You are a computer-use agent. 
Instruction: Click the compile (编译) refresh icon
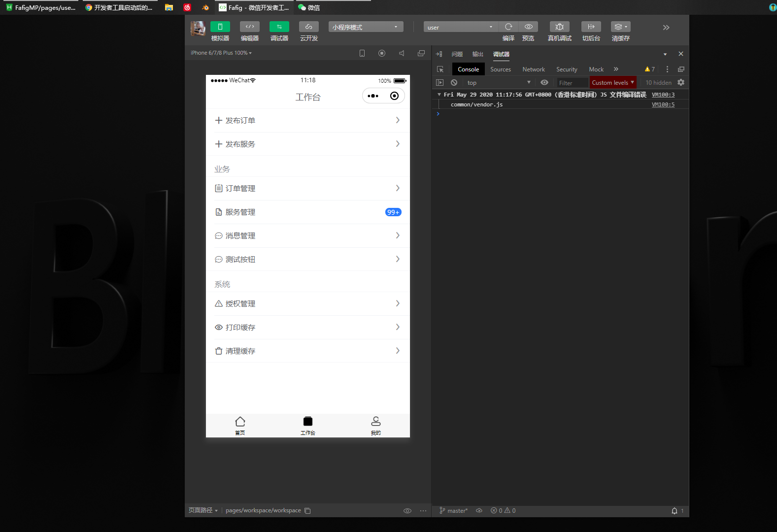click(508, 27)
